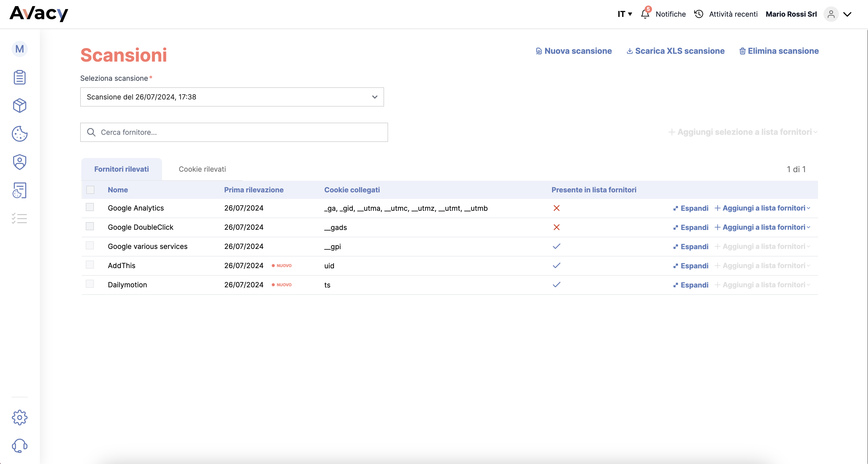868x464 pixels.
Task: Expand the Dailymotion row with Espandi
Action: [x=690, y=285]
